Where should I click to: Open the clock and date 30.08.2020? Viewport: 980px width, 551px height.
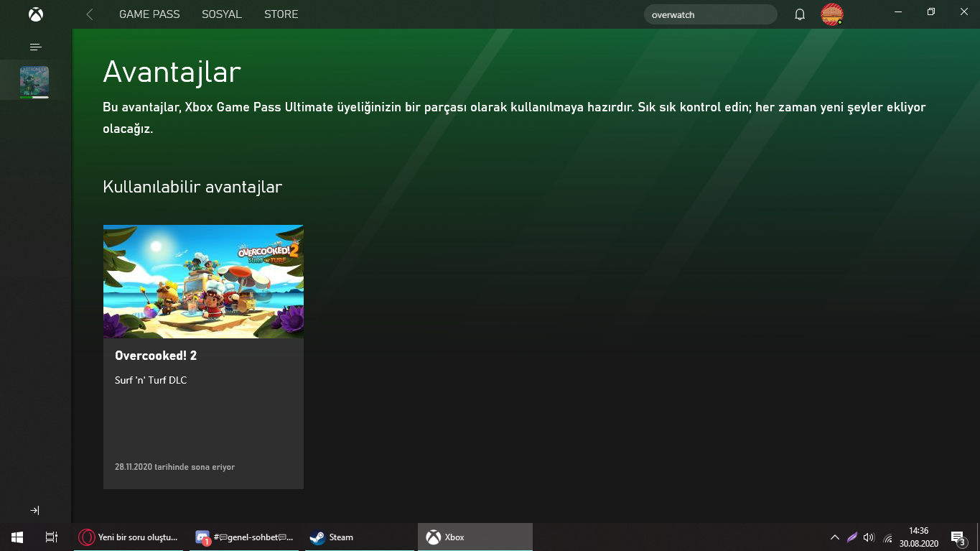coord(919,537)
